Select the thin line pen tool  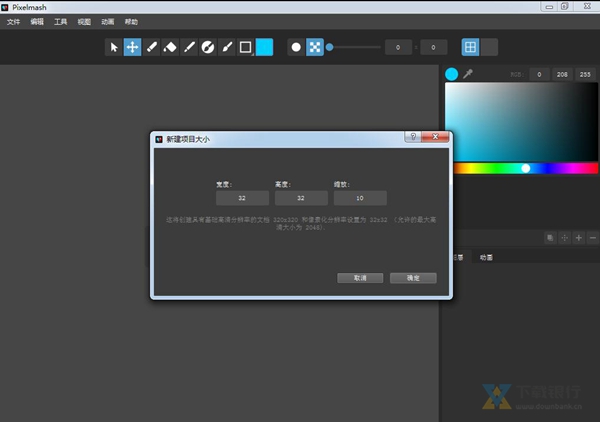coord(189,47)
